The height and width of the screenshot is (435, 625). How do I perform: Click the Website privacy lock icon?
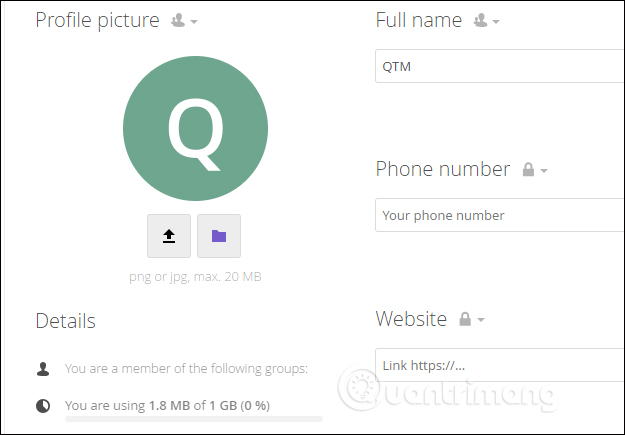pos(465,320)
